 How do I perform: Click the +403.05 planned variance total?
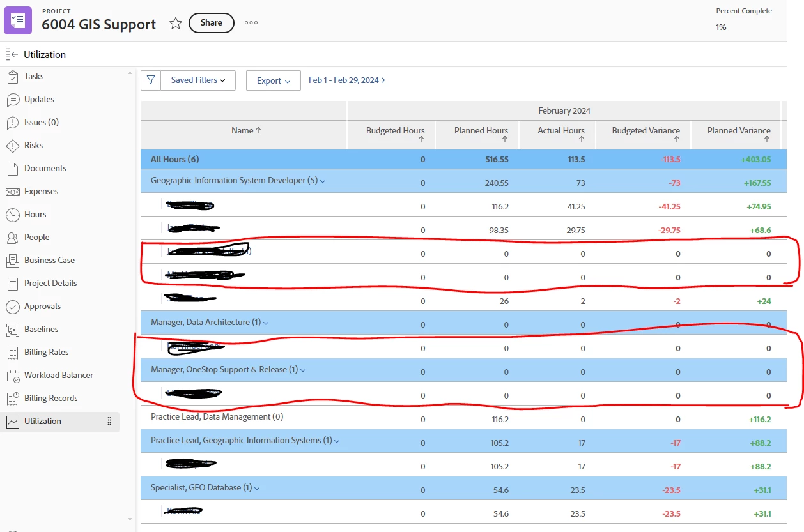coord(754,160)
